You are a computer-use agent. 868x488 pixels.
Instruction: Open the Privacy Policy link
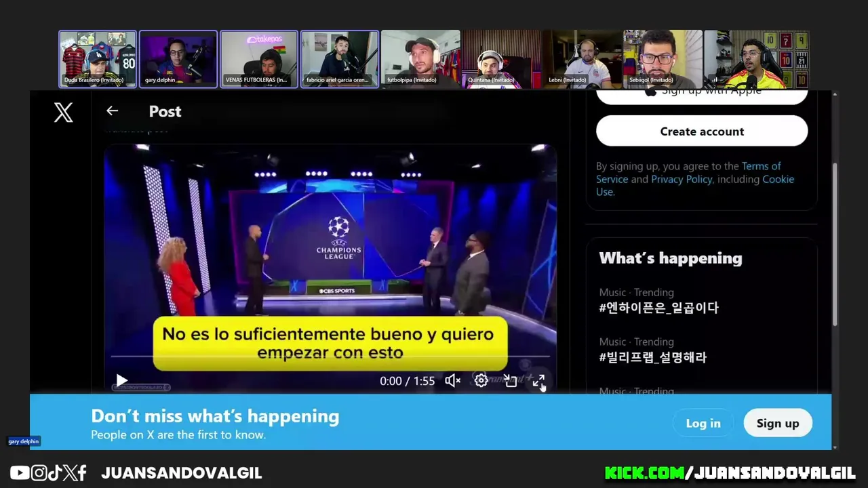pyautogui.click(x=682, y=179)
